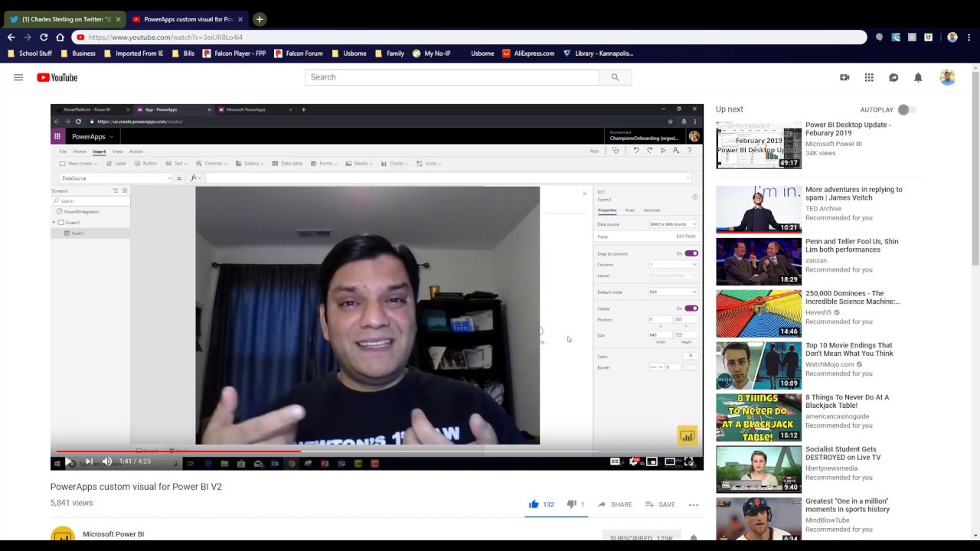Open Greatest One in a million video title
The height and width of the screenshot is (551, 980).
pos(849,505)
